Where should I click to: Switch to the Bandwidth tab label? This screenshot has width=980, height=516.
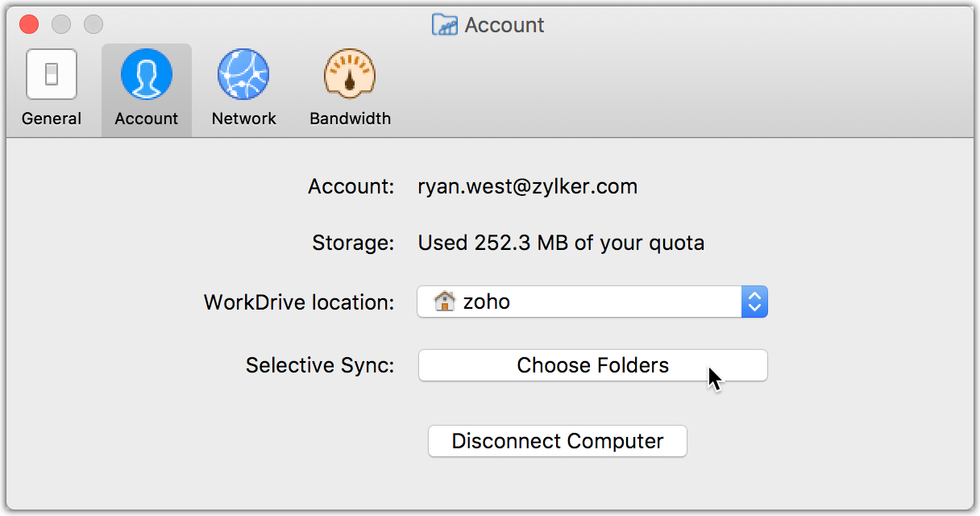click(x=350, y=119)
